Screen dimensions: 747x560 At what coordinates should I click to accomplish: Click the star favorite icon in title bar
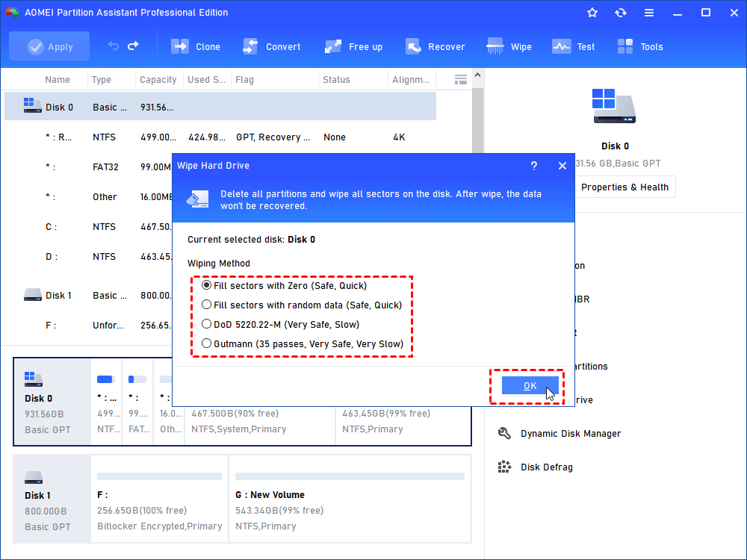(x=592, y=13)
